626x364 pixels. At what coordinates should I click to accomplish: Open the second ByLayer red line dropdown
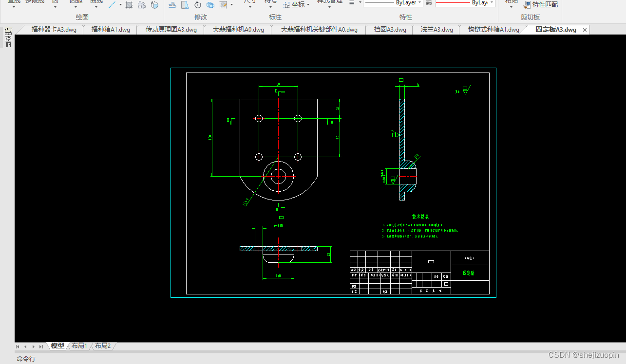(x=492, y=3)
